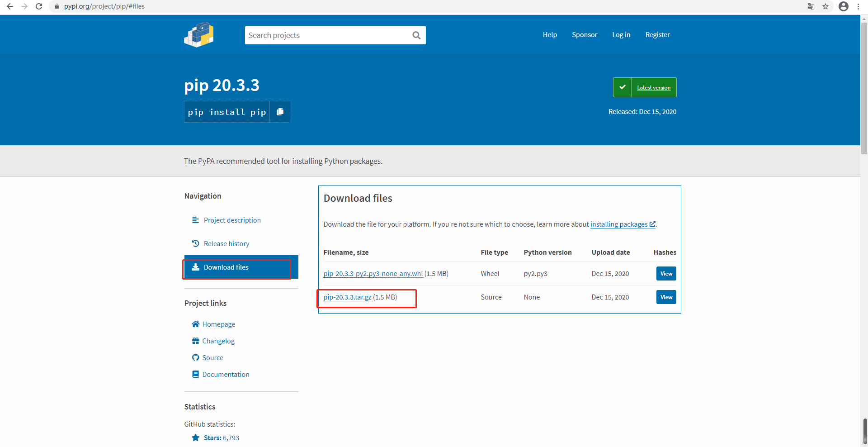Click the Download files heading
The image size is (868, 447).
[358, 198]
